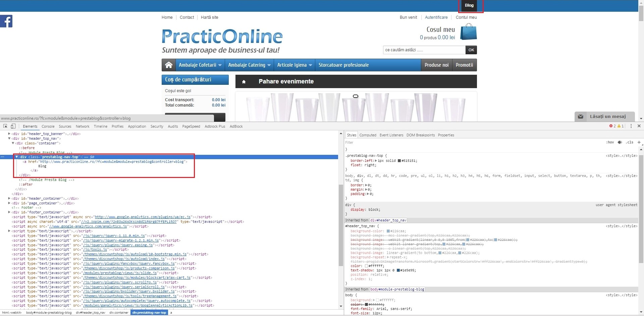Switch to the Sources tab
The width and height of the screenshot is (644, 316).
[x=65, y=126]
